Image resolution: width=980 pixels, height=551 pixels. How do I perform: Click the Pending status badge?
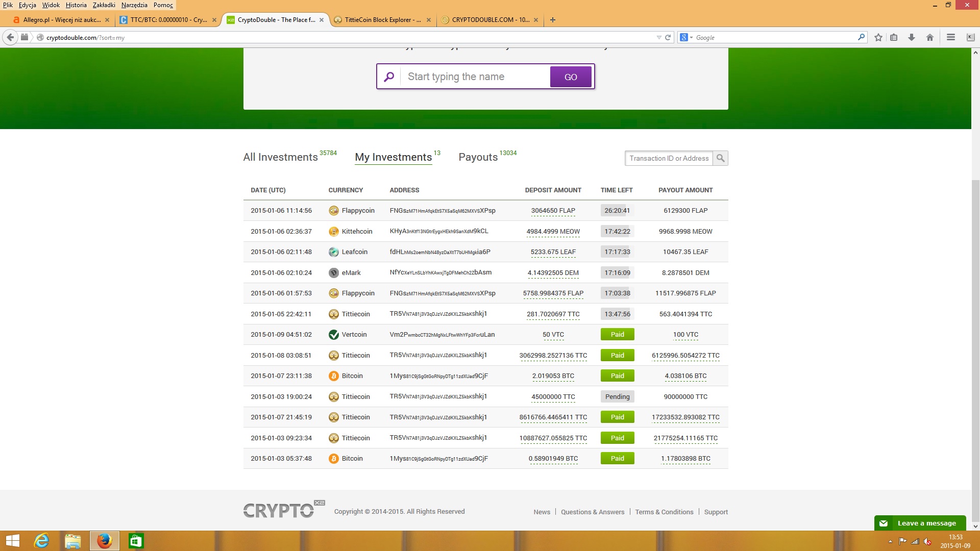click(618, 397)
